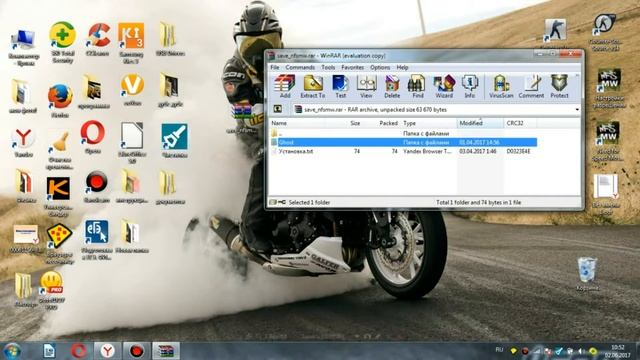This screenshot has height=360, width=640.
Task: Open the Firefox desktop shortcut
Action: pyautogui.click(x=60, y=101)
